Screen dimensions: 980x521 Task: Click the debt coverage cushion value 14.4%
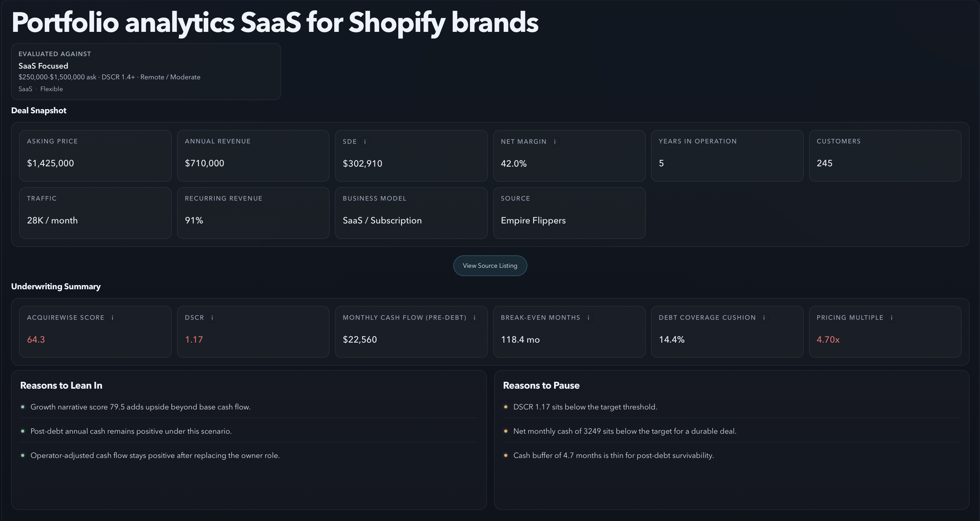(671, 339)
